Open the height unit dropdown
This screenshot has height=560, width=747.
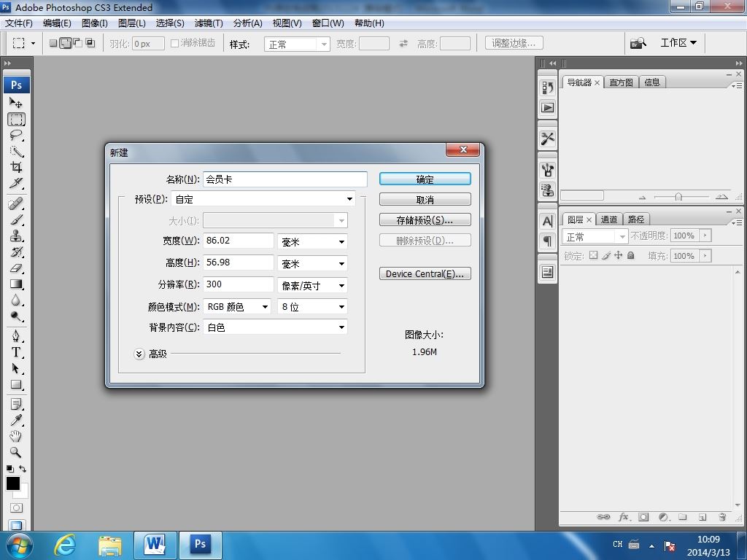[312, 263]
